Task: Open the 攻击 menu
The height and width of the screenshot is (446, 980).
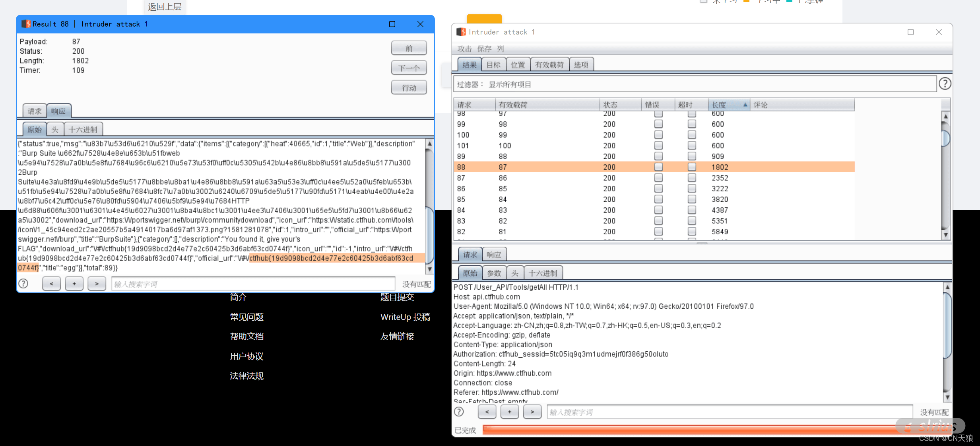Action: 464,49
